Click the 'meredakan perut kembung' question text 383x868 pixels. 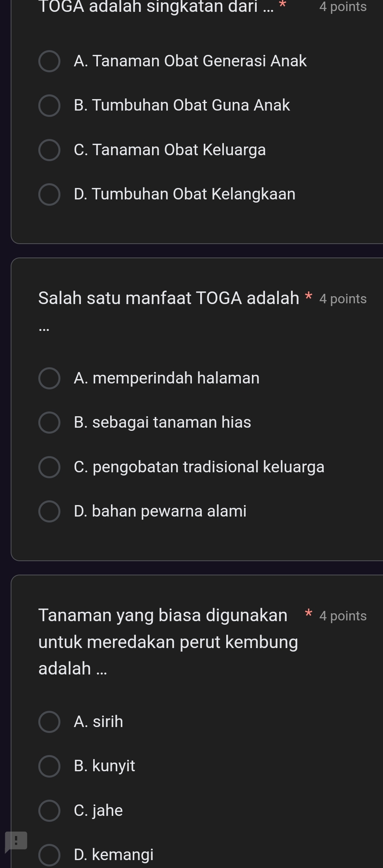tap(168, 642)
